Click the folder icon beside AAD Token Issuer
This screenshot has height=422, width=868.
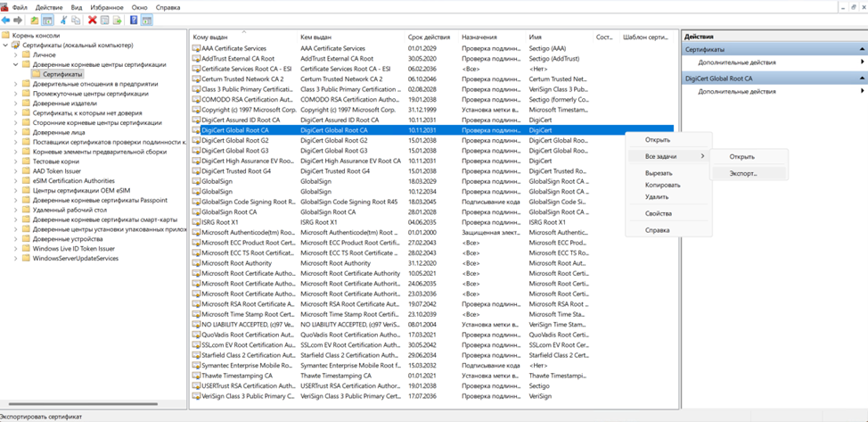(26, 170)
